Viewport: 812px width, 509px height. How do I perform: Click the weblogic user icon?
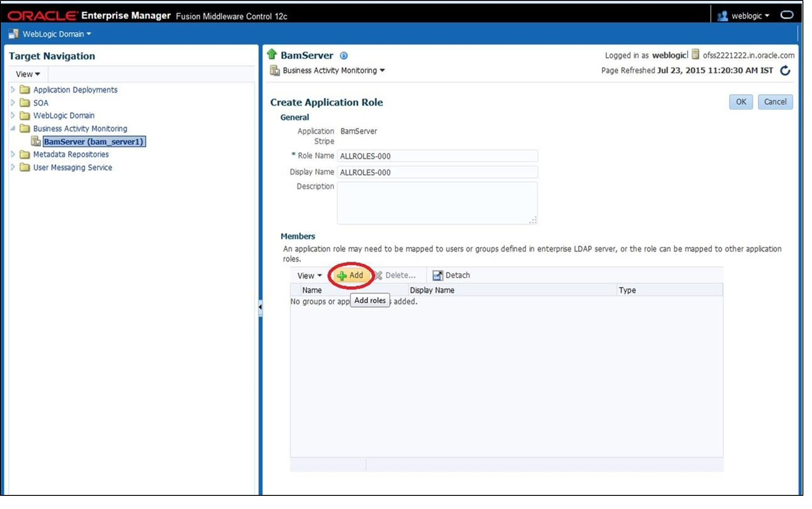pos(723,16)
